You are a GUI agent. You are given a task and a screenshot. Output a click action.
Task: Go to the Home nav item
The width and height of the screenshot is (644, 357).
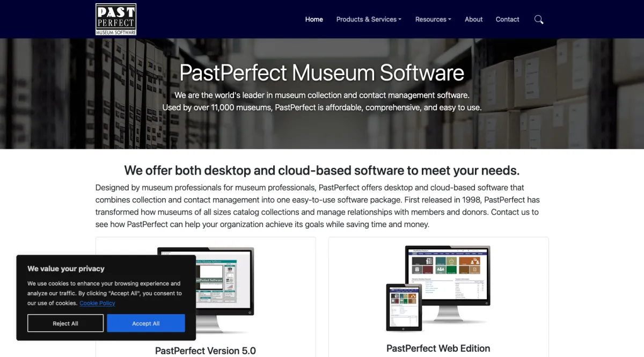(314, 19)
